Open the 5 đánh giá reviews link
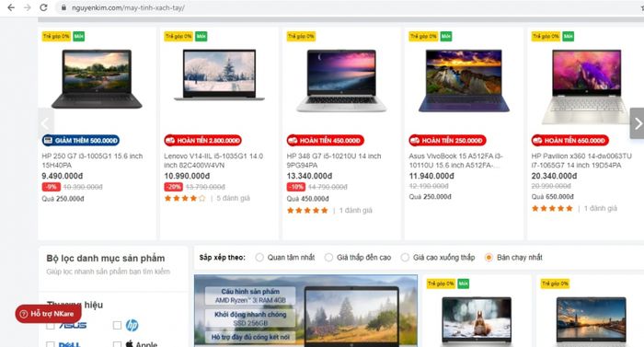Viewport: 644px width, 347px height. coord(233,198)
